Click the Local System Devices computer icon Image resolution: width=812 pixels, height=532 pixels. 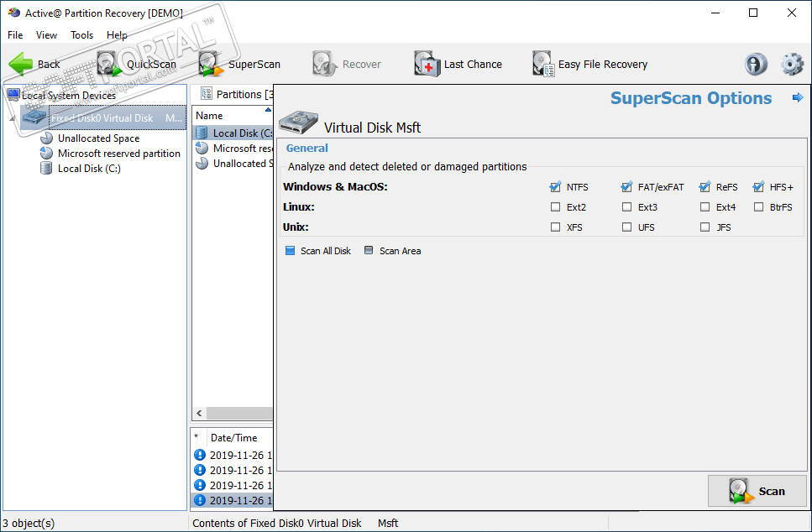coord(13,95)
